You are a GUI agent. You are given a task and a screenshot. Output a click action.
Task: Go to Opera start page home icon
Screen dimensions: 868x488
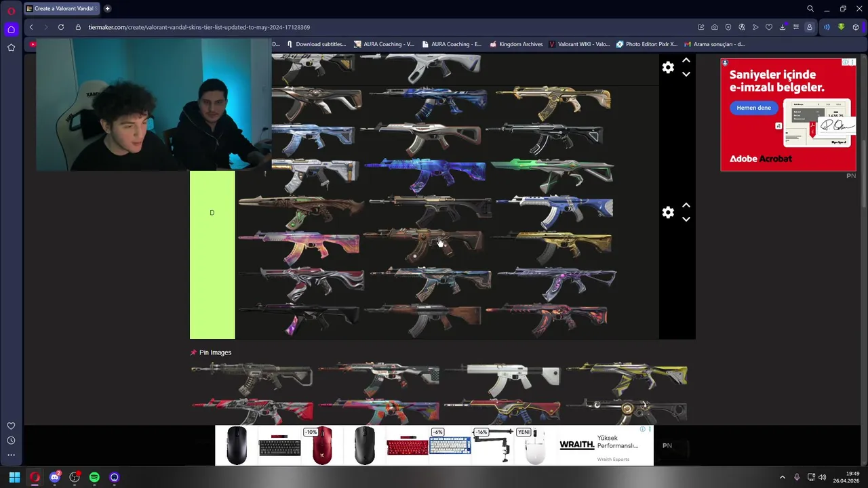pyautogui.click(x=11, y=29)
